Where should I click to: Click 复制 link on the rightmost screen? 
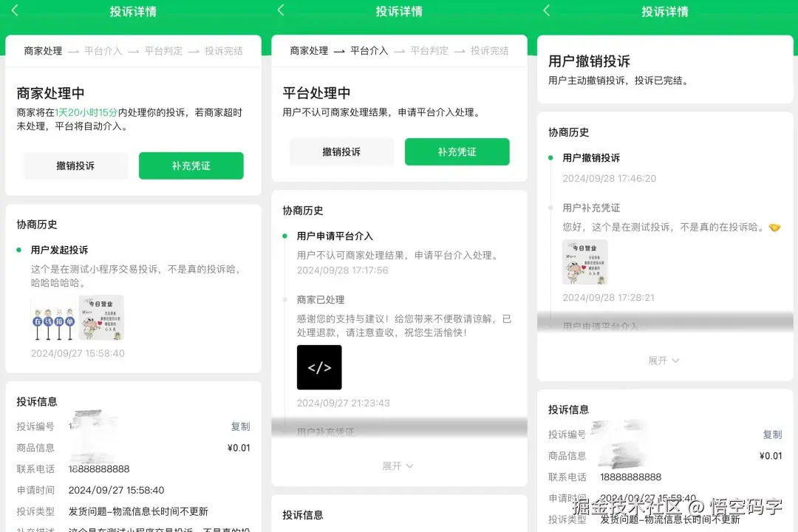click(771, 434)
